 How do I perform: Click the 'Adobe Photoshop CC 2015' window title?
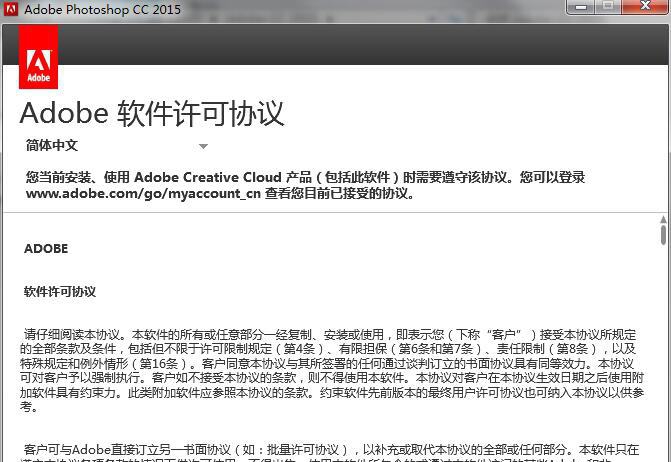(102, 9)
